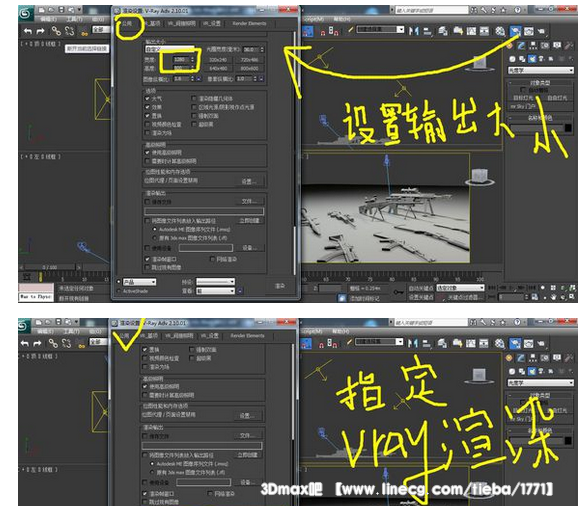The width and height of the screenshot is (582, 506).
Task: Click the image aspect lock icon, upper dialog
Action: click(x=199, y=79)
